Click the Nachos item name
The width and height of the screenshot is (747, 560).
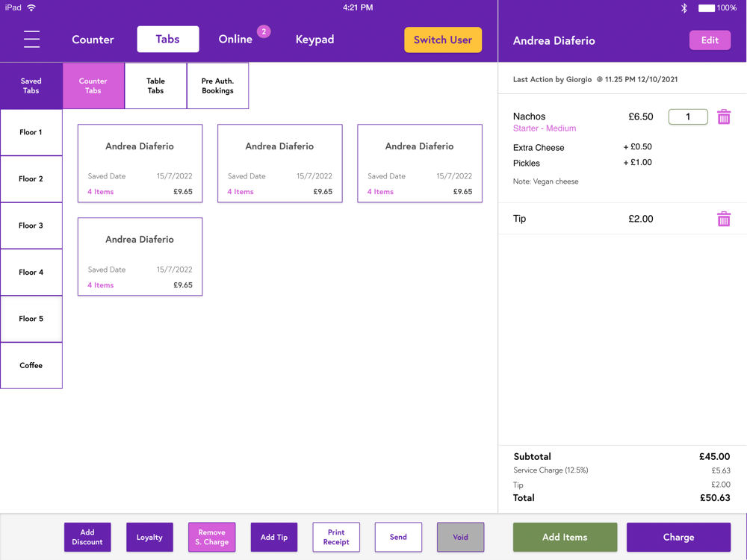pyautogui.click(x=530, y=116)
